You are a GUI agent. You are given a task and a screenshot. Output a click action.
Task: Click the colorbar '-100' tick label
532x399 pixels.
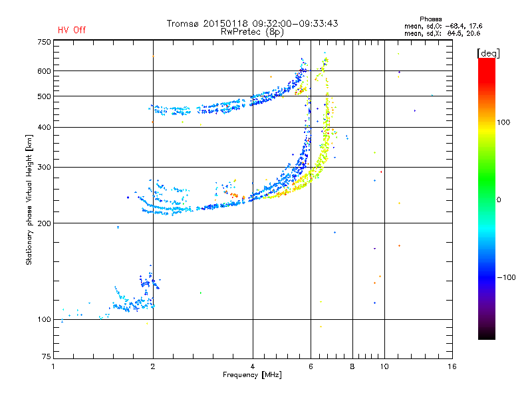coord(507,277)
